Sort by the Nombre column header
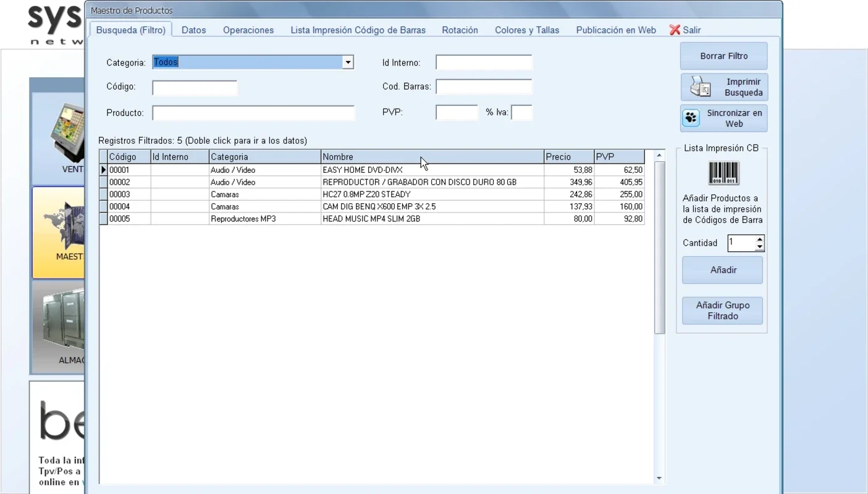868x494 pixels. [432, 157]
